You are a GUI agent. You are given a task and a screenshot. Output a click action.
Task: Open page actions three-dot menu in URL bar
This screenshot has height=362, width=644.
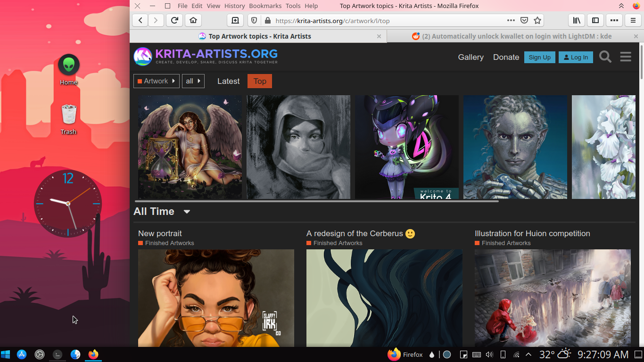(x=511, y=20)
